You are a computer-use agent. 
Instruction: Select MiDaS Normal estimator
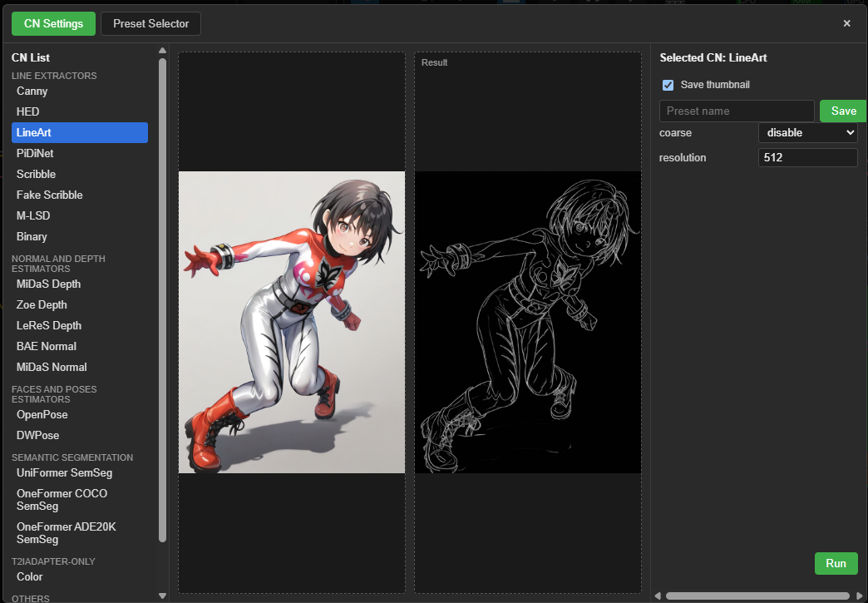(x=80, y=367)
